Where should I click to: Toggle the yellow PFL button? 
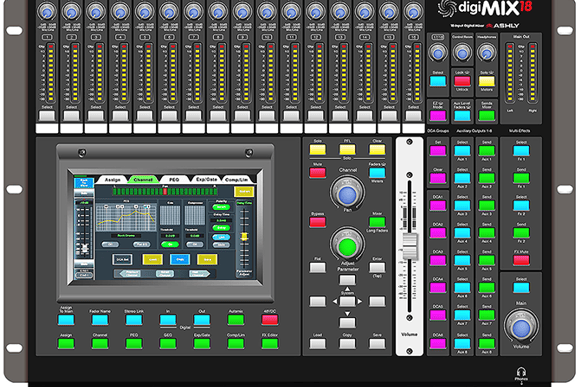347,150
